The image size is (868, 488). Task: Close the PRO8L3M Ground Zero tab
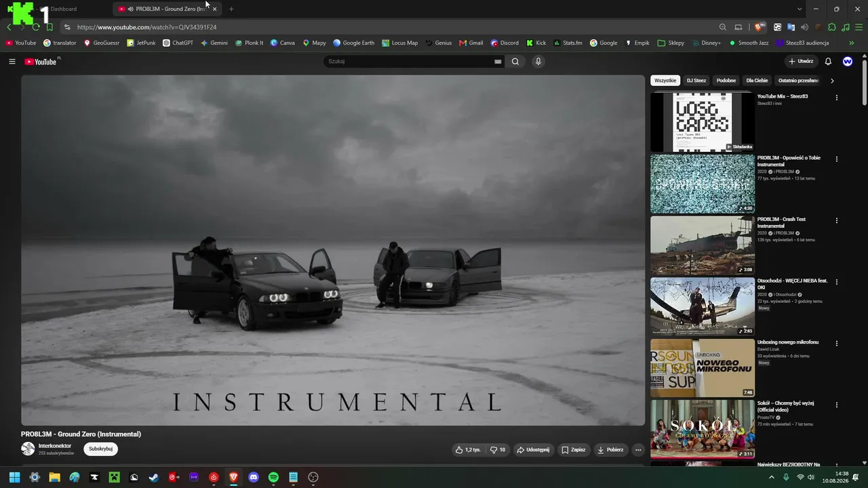[x=214, y=9]
